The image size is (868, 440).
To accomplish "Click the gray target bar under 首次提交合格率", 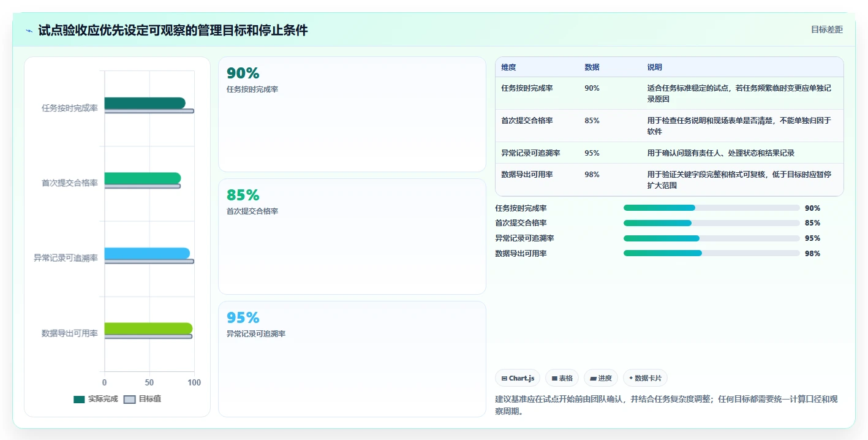I will point(143,186).
